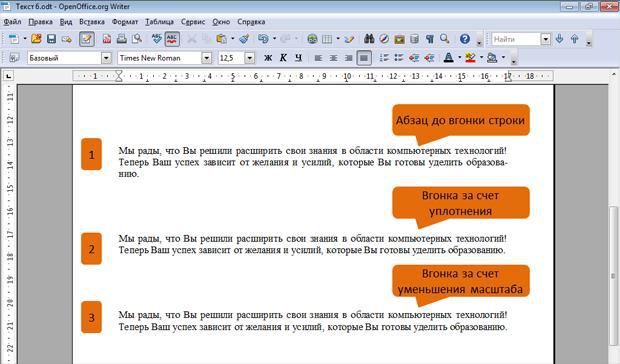The width and height of the screenshot is (620, 364).
Task: Decrease paragraph indent
Action: 414,58
